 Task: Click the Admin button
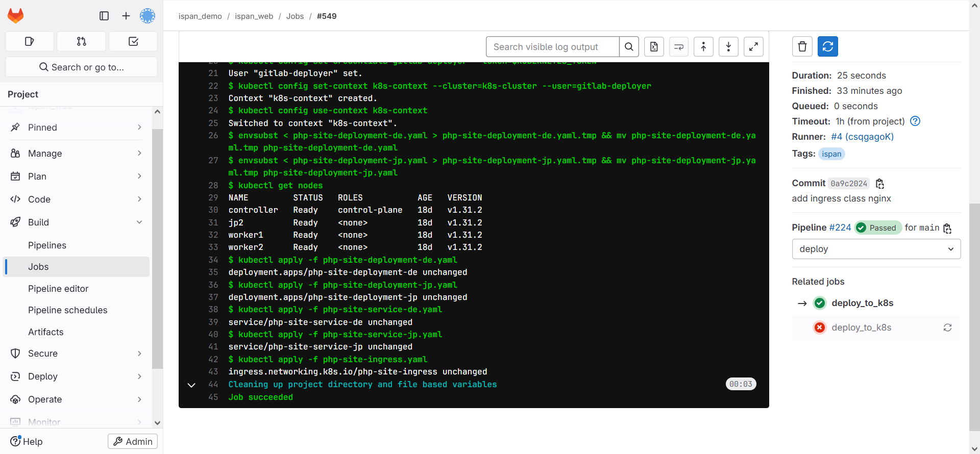pyautogui.click(x=133, y=441)
